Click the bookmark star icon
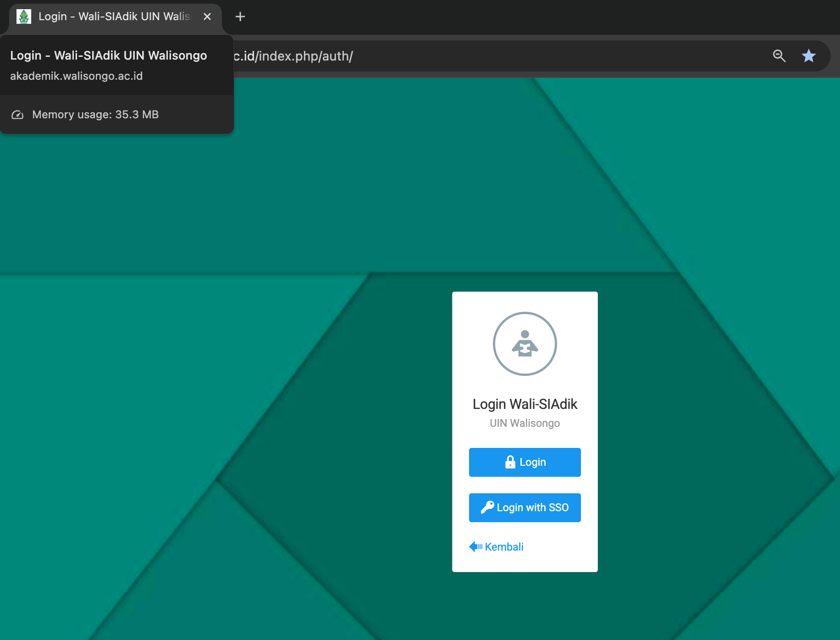The height and width of the screenshot is (640, 840). click(808, 56)
